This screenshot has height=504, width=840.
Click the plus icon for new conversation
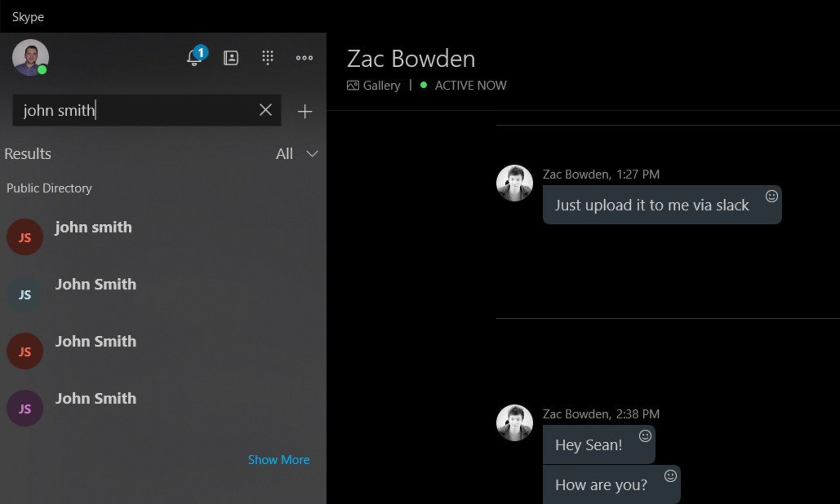304,111
